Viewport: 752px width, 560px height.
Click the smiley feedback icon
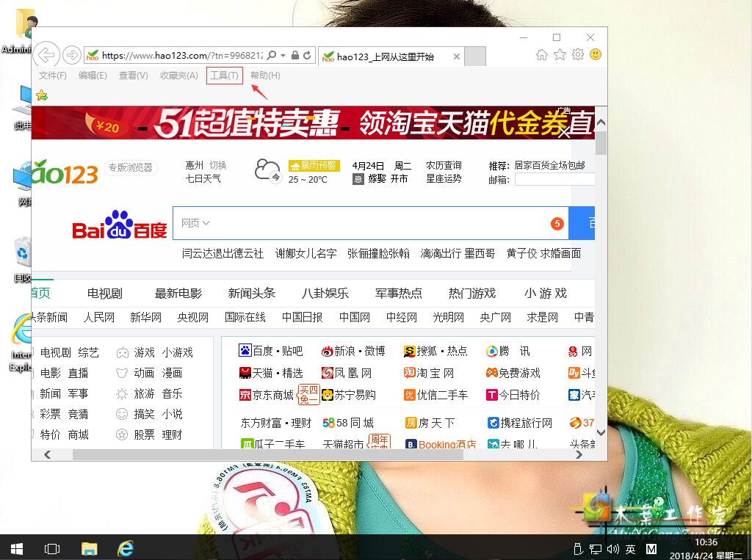click(x=596, y=54)
